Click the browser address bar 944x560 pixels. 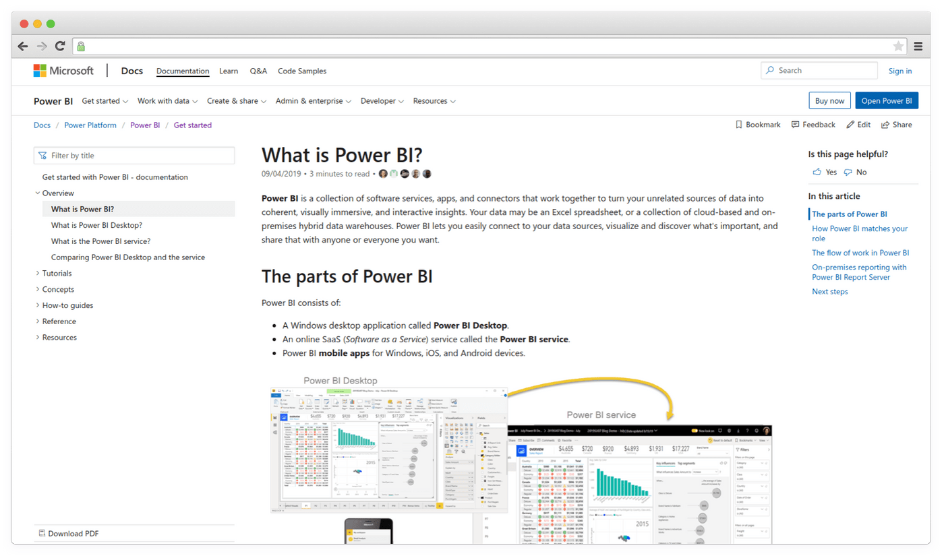click(x=489, y=46)
